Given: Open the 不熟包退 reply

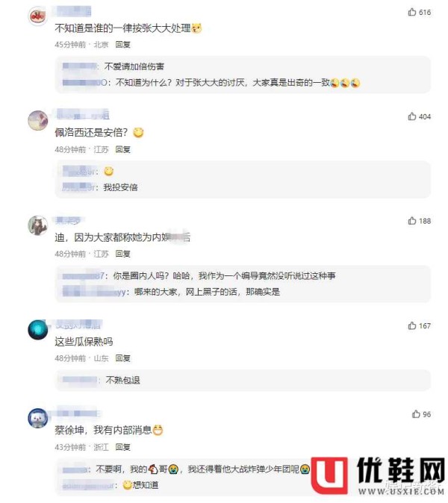Looking at the screenshot, I should click(123, 380).
